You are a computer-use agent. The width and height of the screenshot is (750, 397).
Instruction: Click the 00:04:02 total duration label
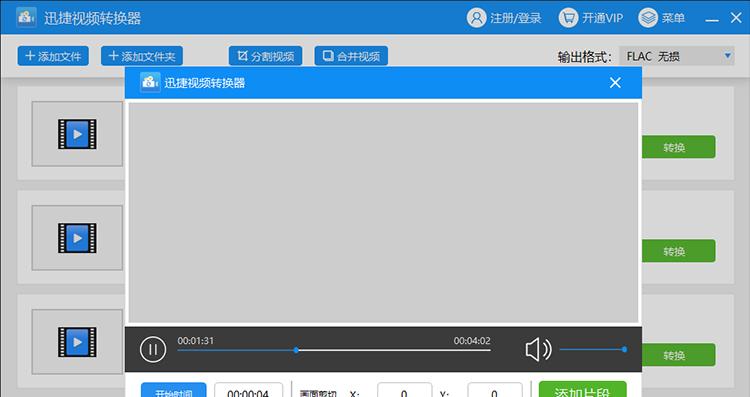[472, 341]
